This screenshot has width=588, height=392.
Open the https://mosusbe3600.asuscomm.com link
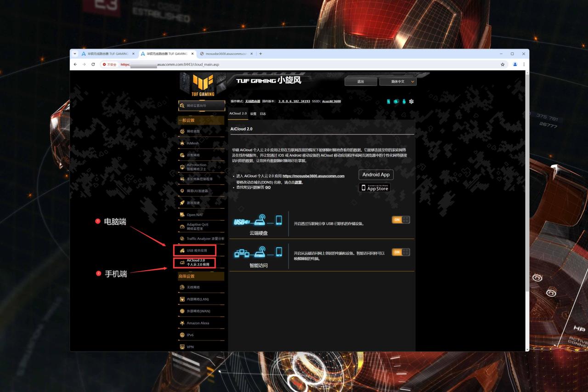pos(313,176)
